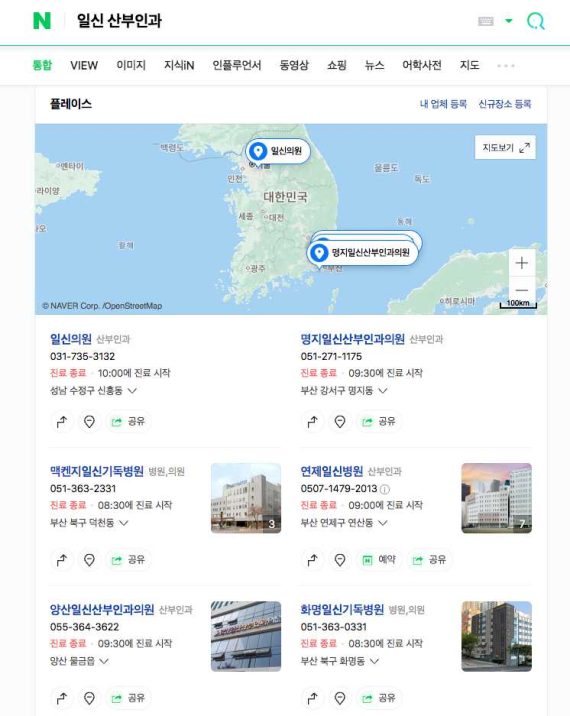Screen dimensions: 570x716
Task: Switch to the VIEW tab
Action: pos(84,65)
